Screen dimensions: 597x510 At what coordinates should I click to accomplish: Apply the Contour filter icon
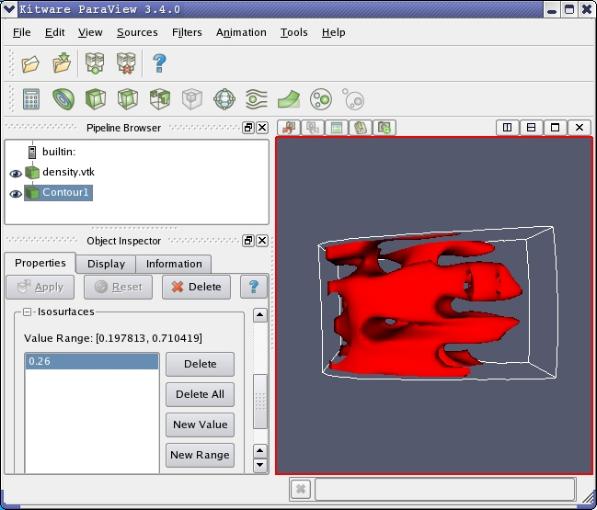pos(63,99)
